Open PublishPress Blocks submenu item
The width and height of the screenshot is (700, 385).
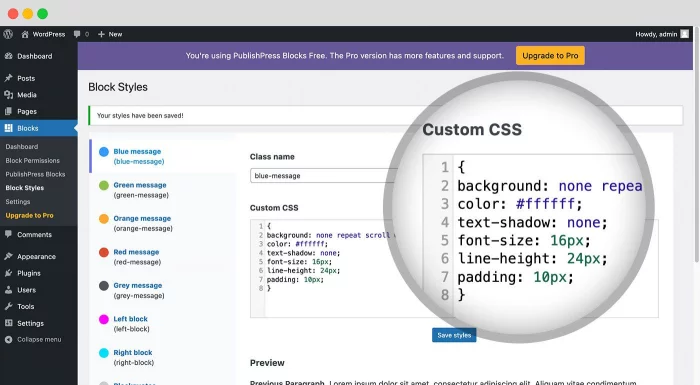pos(35,174)
